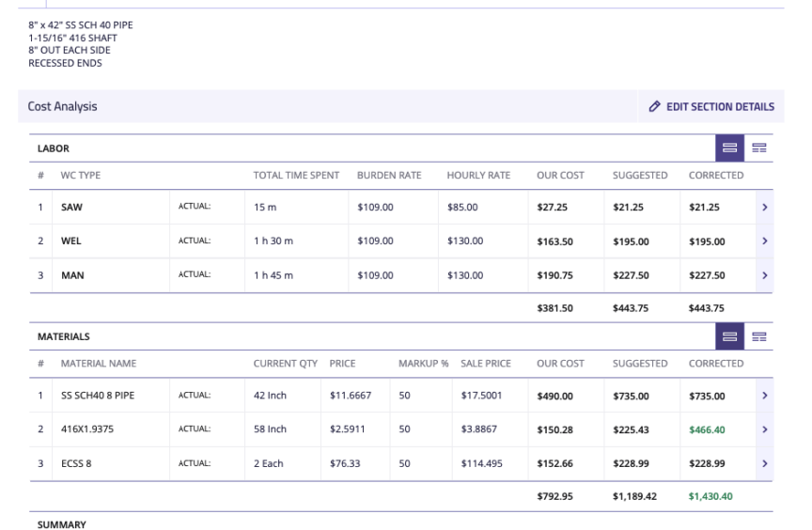Select the Labor split rows view icon
Image resolution: width=812 pixels, height=530 pixels.
[x=759, y=148]
